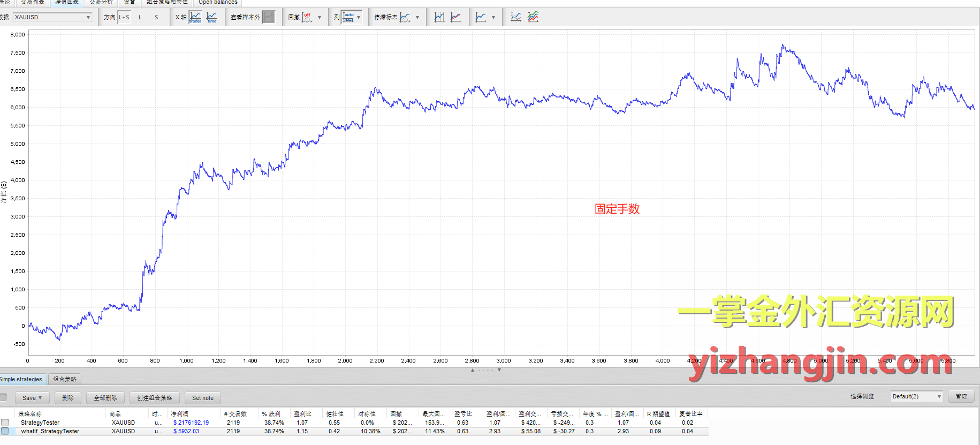The height and width of the screenshot is (445, 980).
Task: Click the 全部删除 button
Action: tap(105, 398)
